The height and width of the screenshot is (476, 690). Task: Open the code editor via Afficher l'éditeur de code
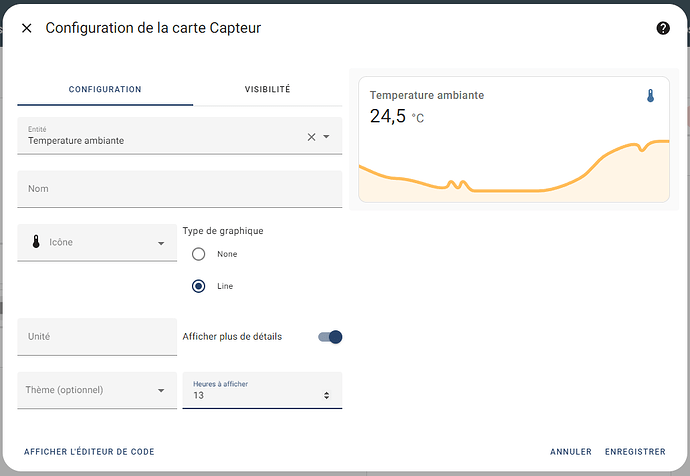(89, 452)
